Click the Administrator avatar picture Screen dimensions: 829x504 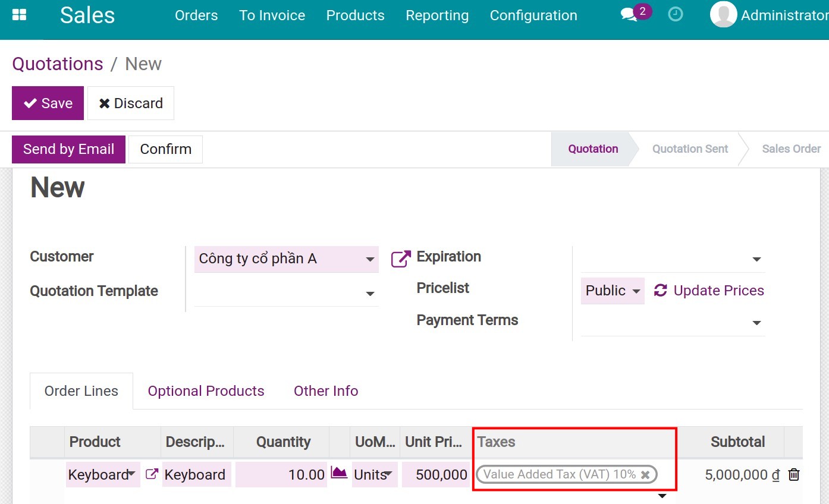click(x=723, y=14)
